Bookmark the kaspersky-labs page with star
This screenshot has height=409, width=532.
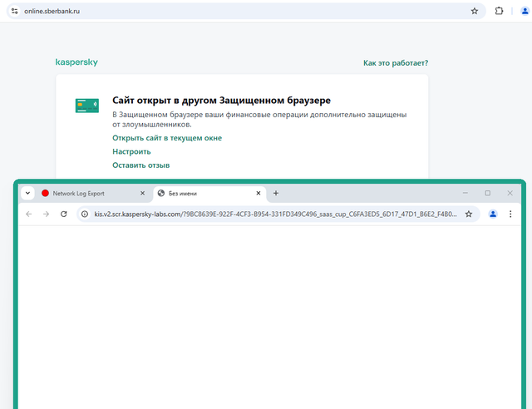[469, 214]
